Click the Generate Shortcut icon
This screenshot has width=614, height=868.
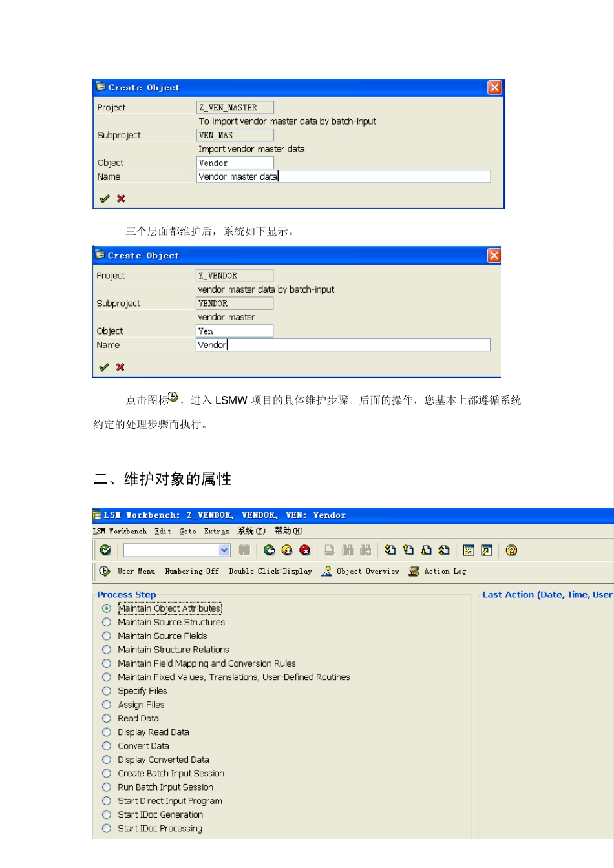pos(487,550)
